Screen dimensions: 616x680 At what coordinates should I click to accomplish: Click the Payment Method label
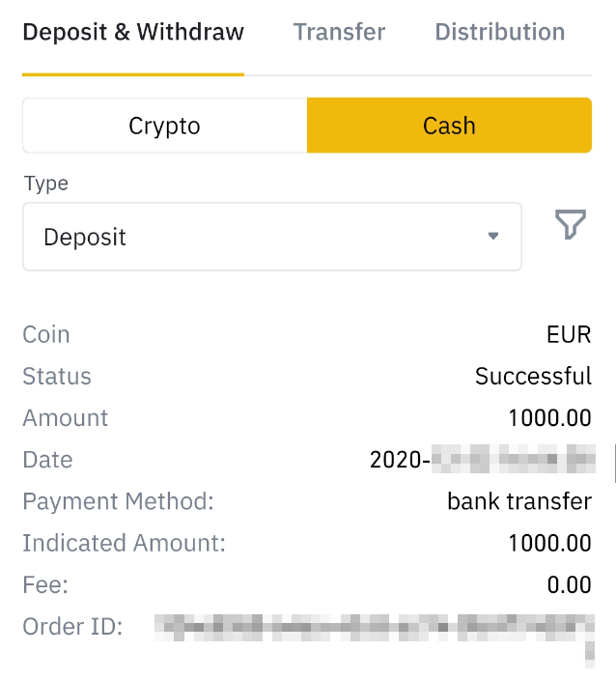click(x=118, y=501)
